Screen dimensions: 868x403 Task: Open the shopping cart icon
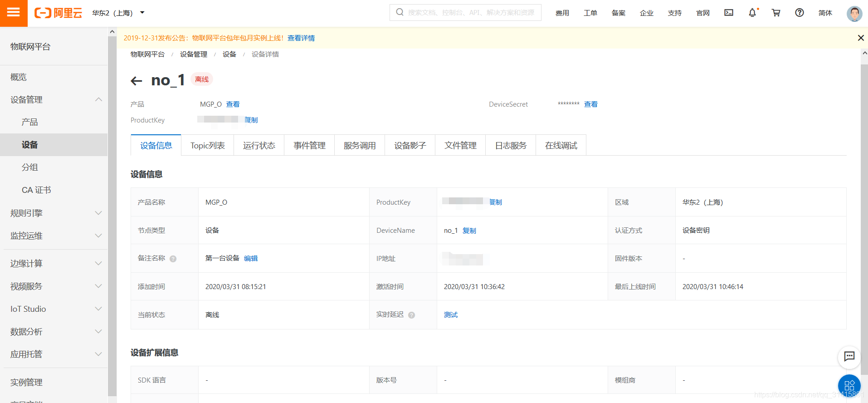click(776, 13)
